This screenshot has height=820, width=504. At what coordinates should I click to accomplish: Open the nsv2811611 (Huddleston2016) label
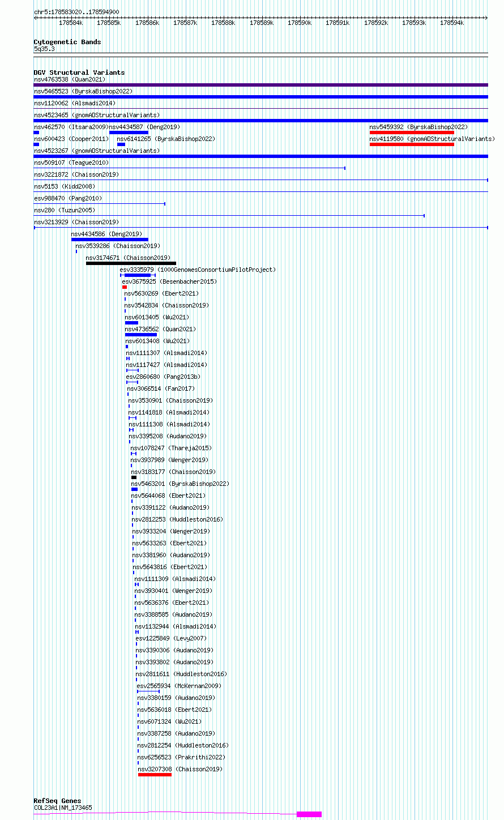pyautogui.click(x=181, y=674)
